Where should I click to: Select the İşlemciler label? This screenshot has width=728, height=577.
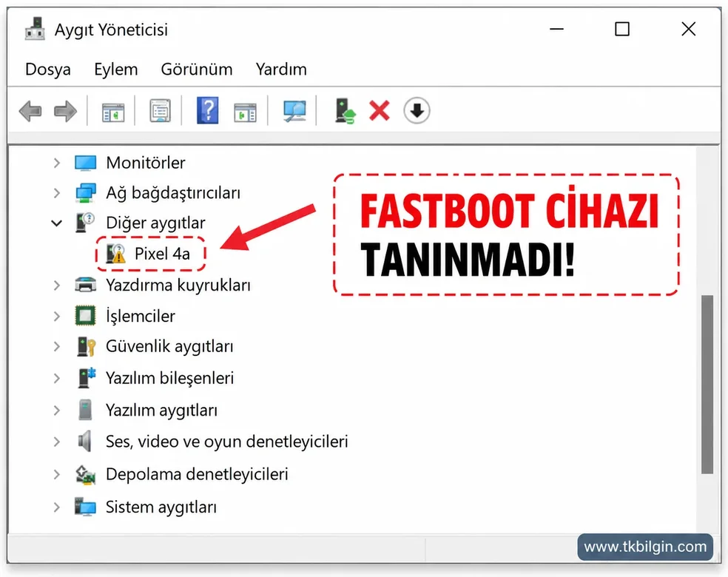pyautogui.click(x=141, y=316)
